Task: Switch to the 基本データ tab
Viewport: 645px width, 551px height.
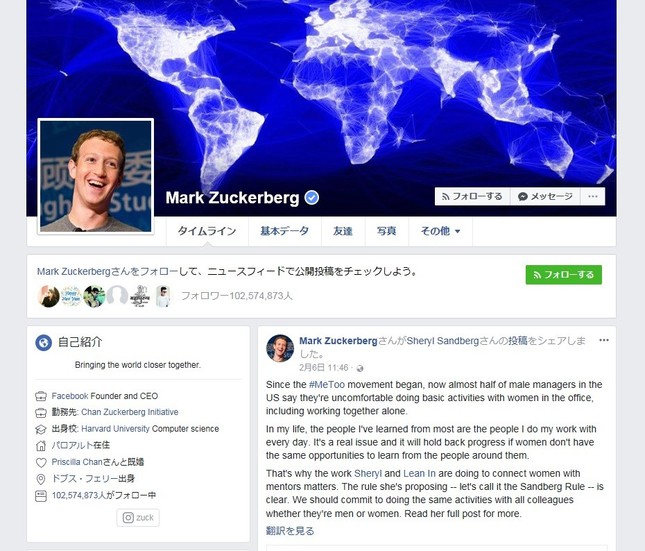Action: point(285,231)
